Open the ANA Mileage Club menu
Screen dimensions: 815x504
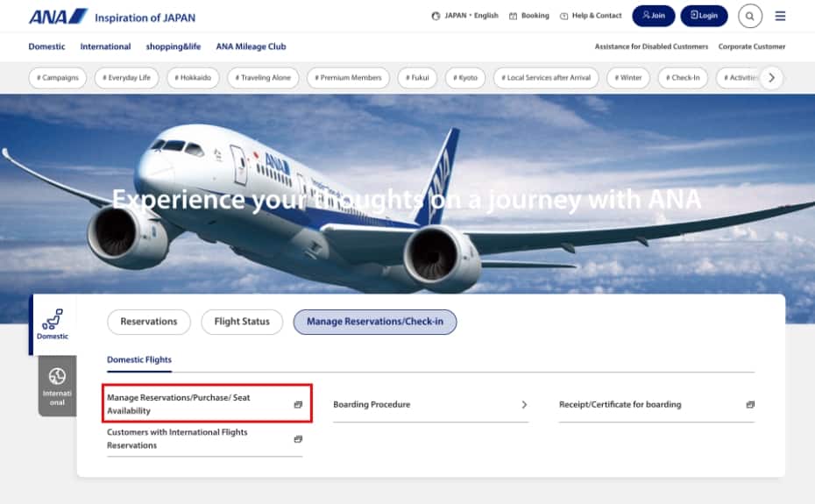251,46
